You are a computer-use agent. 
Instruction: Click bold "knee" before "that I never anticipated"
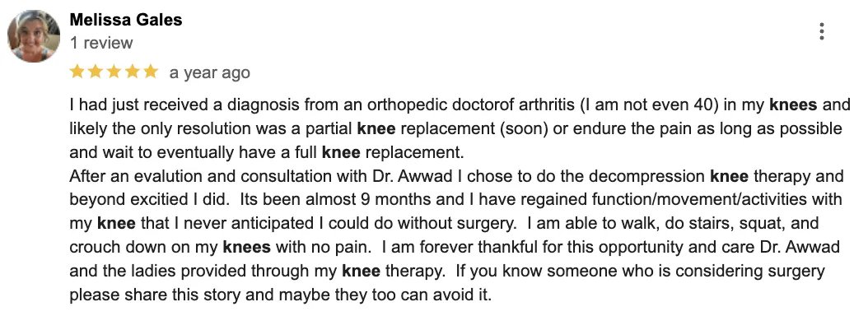click(x=116, y=224)
